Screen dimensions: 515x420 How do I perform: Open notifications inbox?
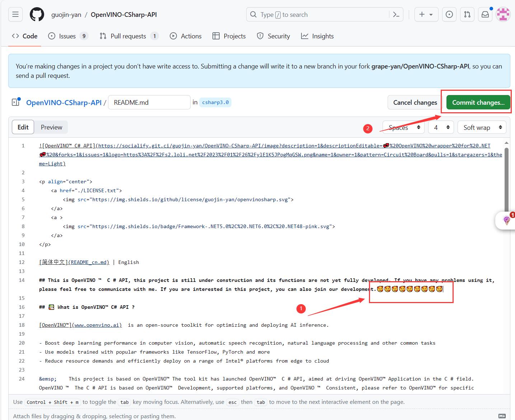tap(485, 15)
